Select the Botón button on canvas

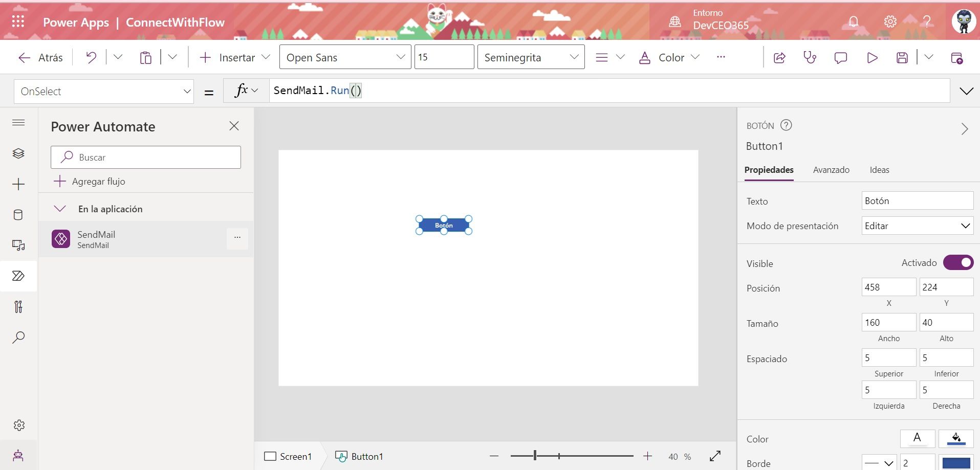click(x=444, y=225)
